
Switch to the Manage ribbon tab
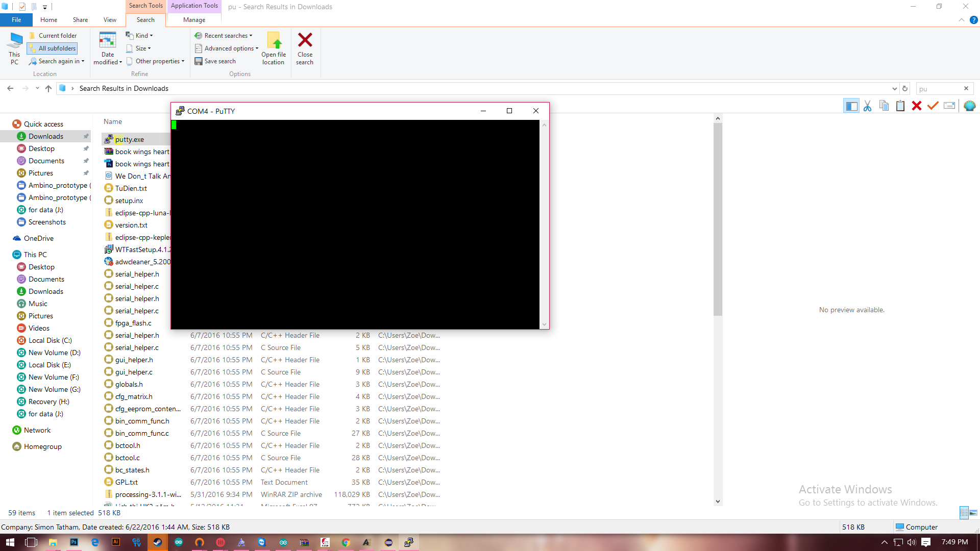point(194,20)
